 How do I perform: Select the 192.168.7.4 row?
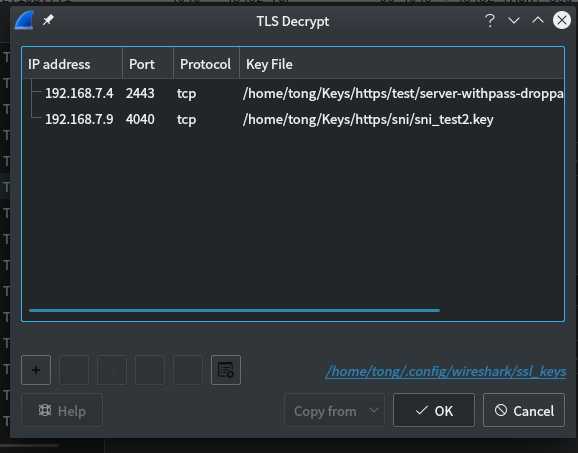293,93
